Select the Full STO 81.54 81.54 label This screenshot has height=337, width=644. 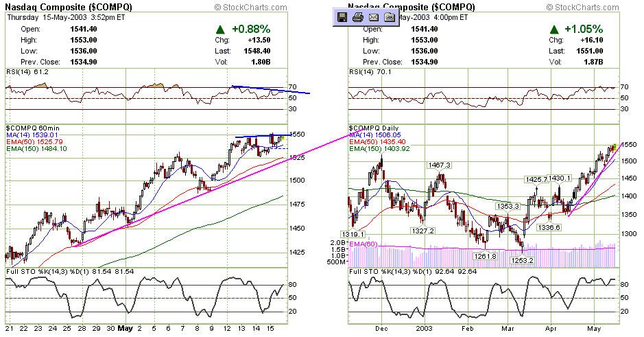70,272
